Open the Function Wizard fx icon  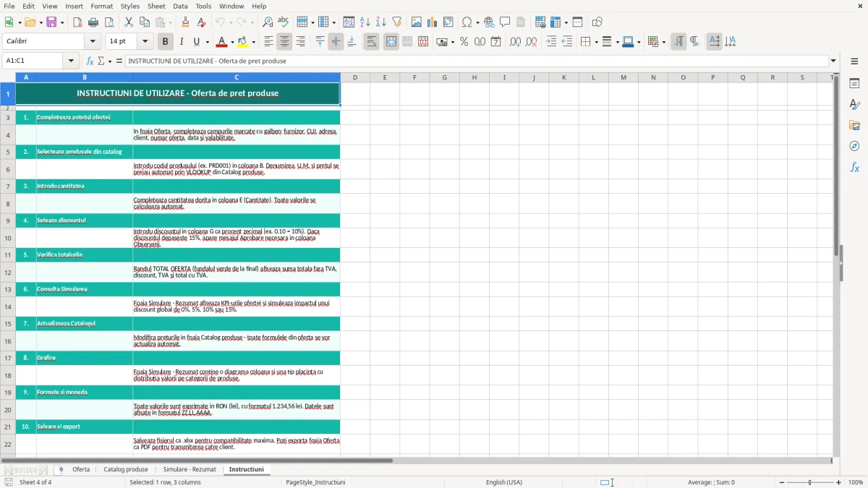click(x=90, y=61)
